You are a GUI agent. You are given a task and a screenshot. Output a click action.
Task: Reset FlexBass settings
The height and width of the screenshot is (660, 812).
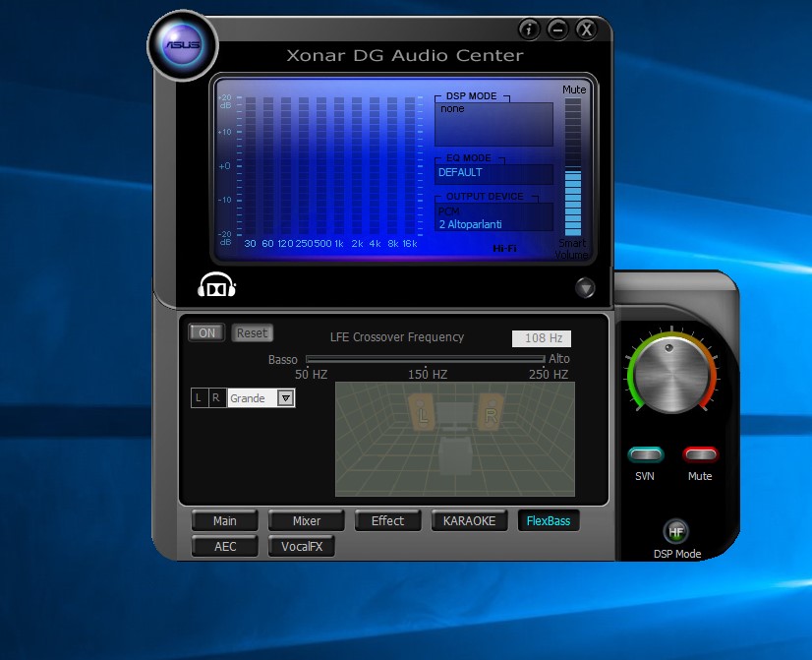pyautogui.click(x=253, y=332)
